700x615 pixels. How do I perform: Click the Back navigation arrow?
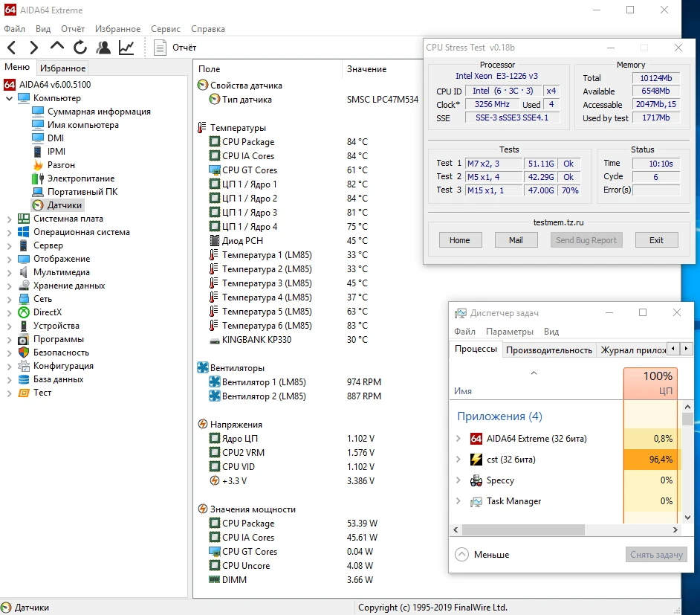coord(12,48)
